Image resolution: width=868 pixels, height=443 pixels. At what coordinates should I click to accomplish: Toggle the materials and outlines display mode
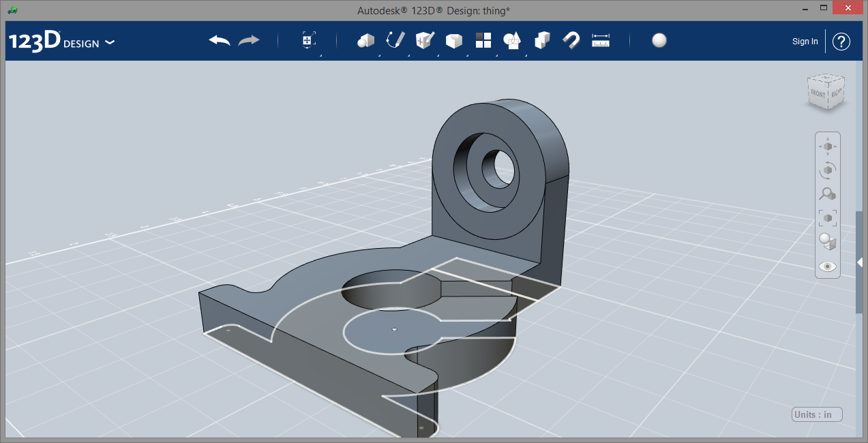pos(828,242)
